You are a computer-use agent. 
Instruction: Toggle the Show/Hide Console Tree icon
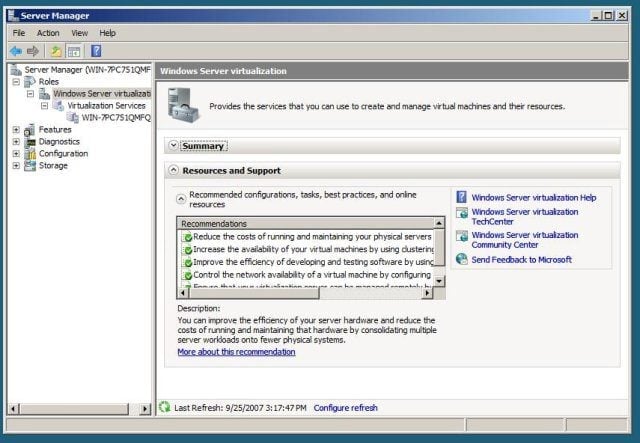coord(74,51)
